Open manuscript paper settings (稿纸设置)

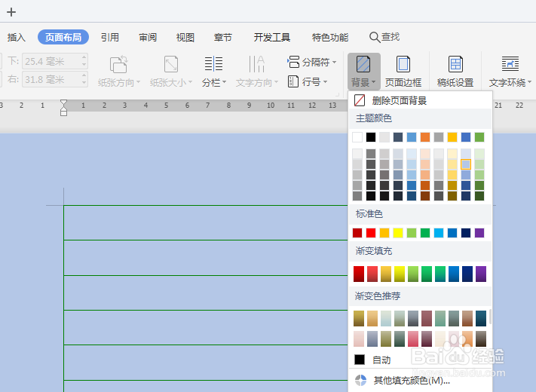(x=455, y=72)
